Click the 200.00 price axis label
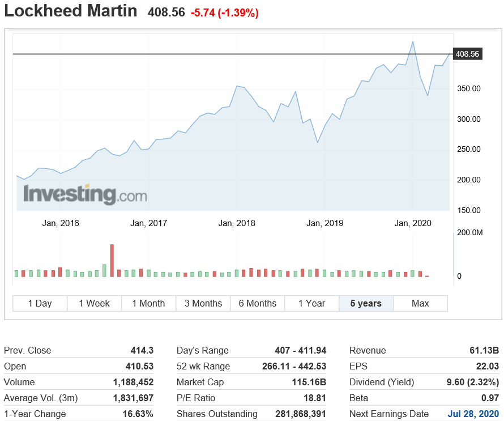 pos(469,180)
